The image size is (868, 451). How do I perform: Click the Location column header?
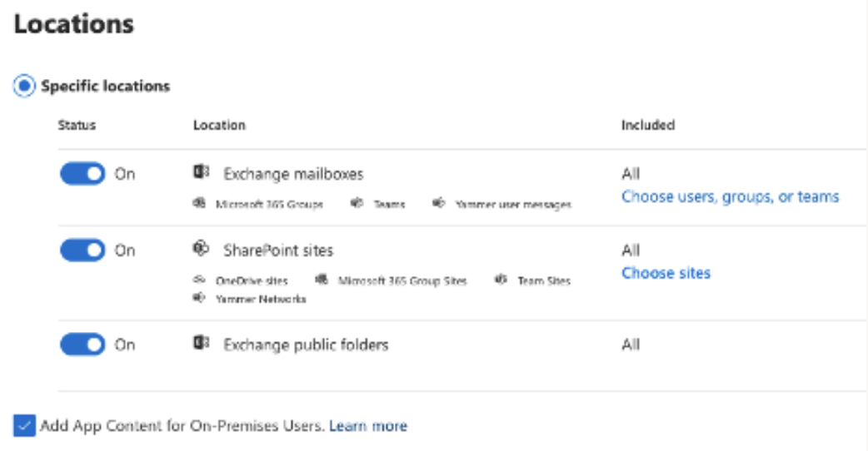(219, 125)
